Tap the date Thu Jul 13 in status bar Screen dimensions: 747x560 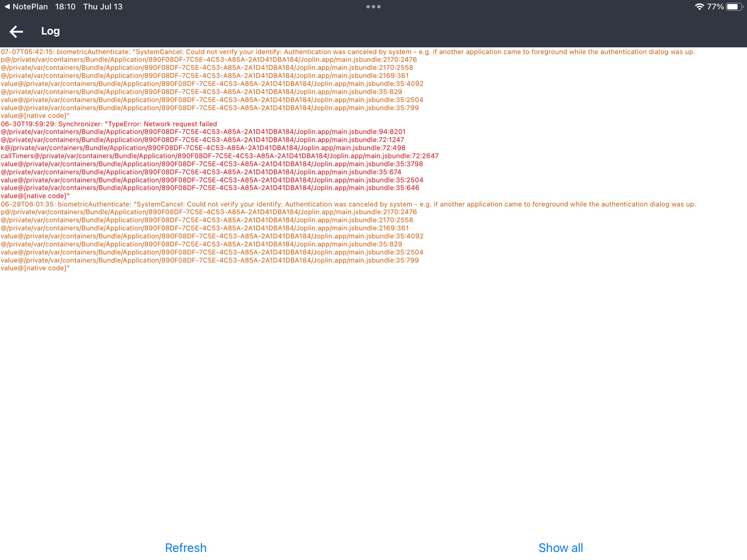click(x=102, y=6)
